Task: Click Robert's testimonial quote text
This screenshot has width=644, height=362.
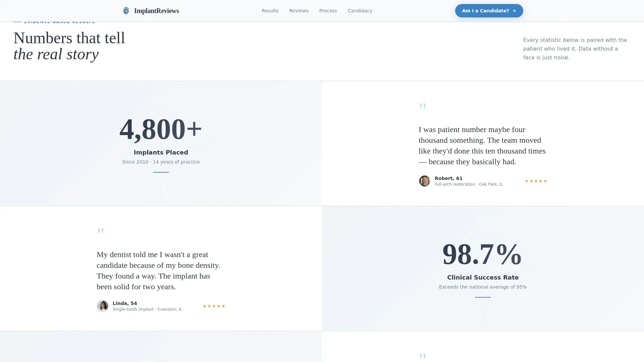Action: pyautogui.click(x=482, y=145)
